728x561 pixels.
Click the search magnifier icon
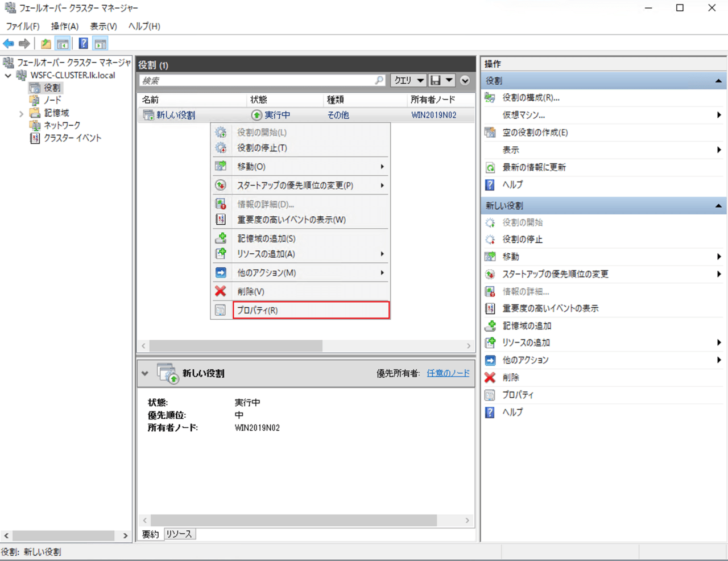[379, 80]
